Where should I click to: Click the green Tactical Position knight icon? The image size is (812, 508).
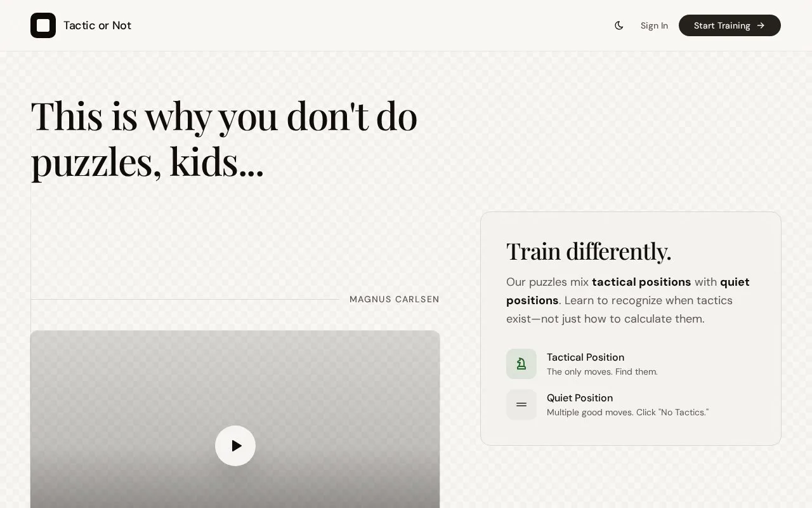pos(521,364)
